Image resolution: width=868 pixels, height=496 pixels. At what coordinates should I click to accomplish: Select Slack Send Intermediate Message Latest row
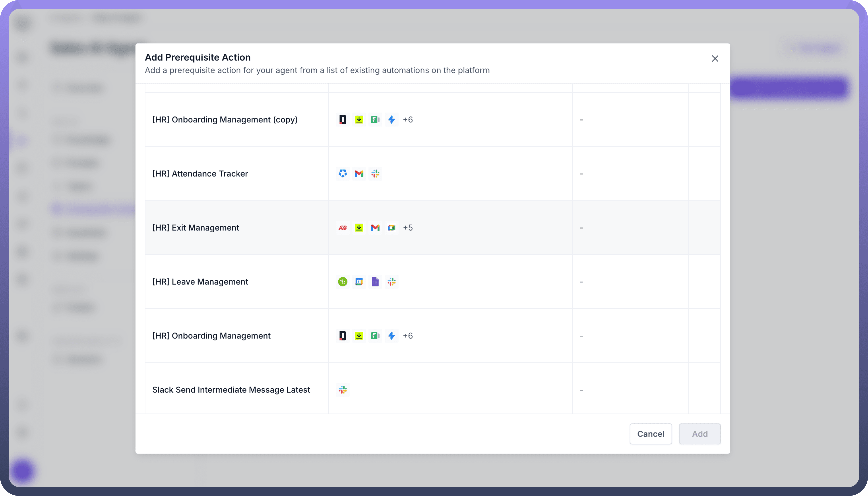[x=231, y=390]
